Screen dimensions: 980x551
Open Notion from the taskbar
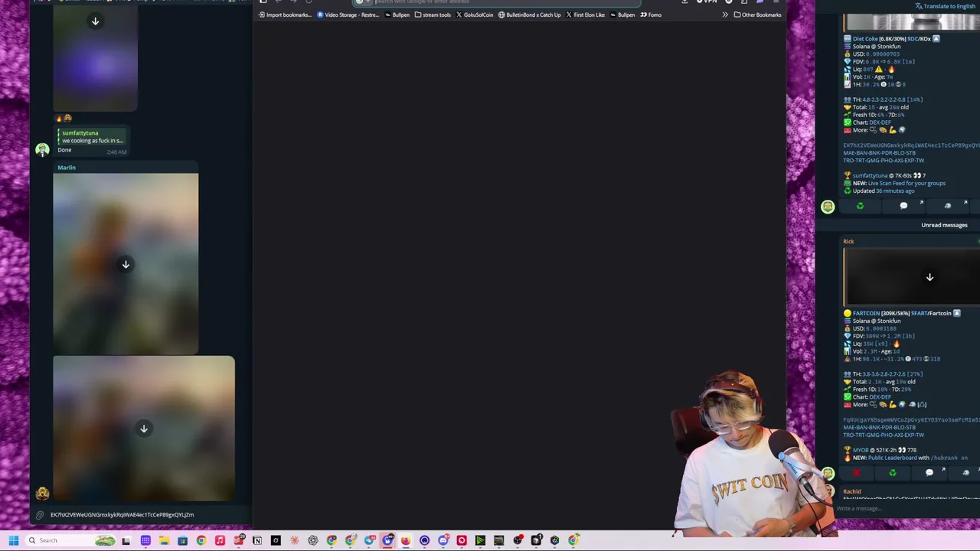pyautogui.click(x=257, y=540)
